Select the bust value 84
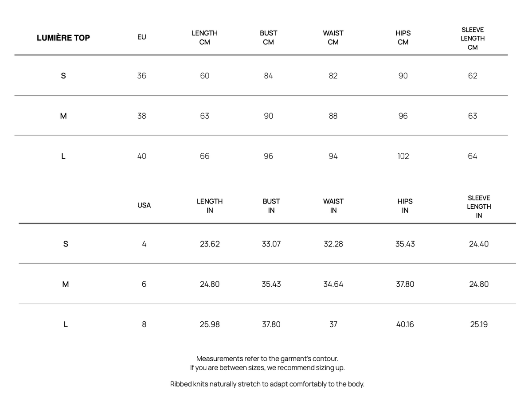 click(268, 76)
